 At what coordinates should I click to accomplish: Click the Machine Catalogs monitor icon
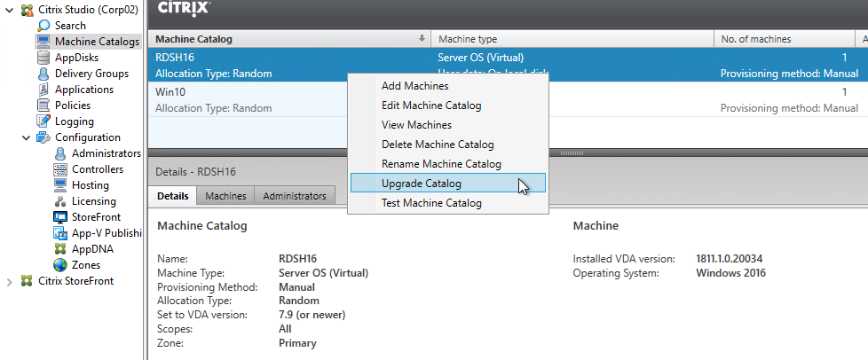[x=43, y=42]
